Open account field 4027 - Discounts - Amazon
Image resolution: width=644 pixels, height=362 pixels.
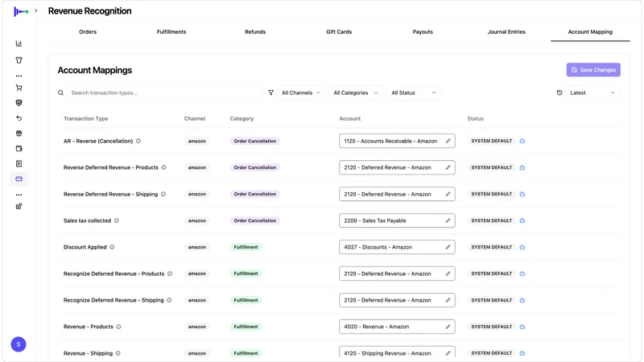click(397, 247)
